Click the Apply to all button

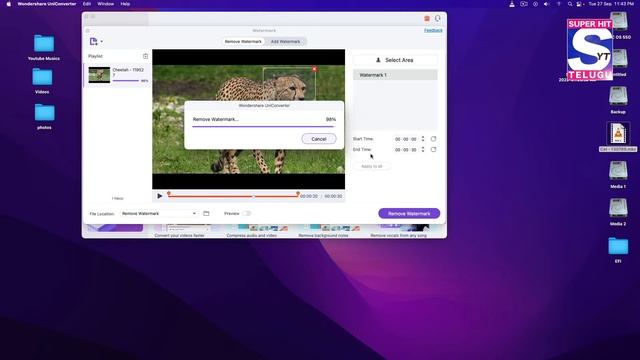[372, 166]
